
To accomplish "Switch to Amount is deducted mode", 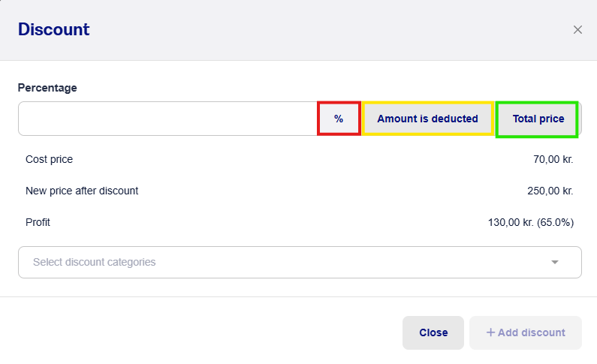I will click(x=427, y=119).
